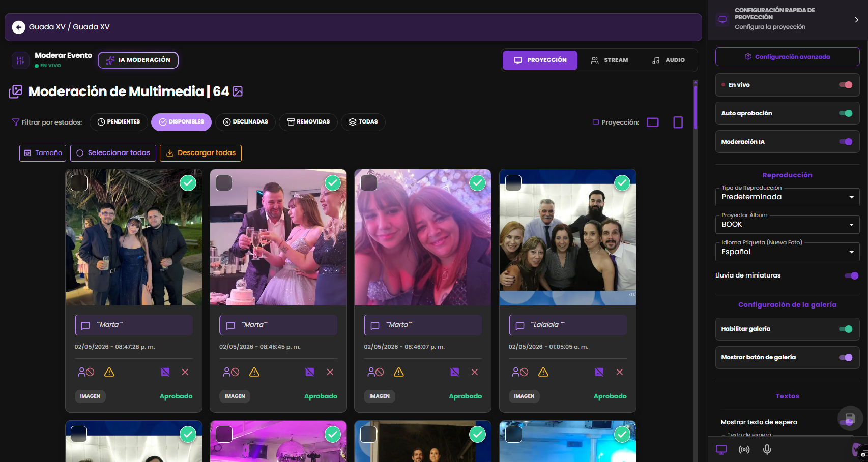Check the selection box on 01:05:05 photo
Image resolution: width=868 pixels, height=462 pixels.
(x=513, y=183)
